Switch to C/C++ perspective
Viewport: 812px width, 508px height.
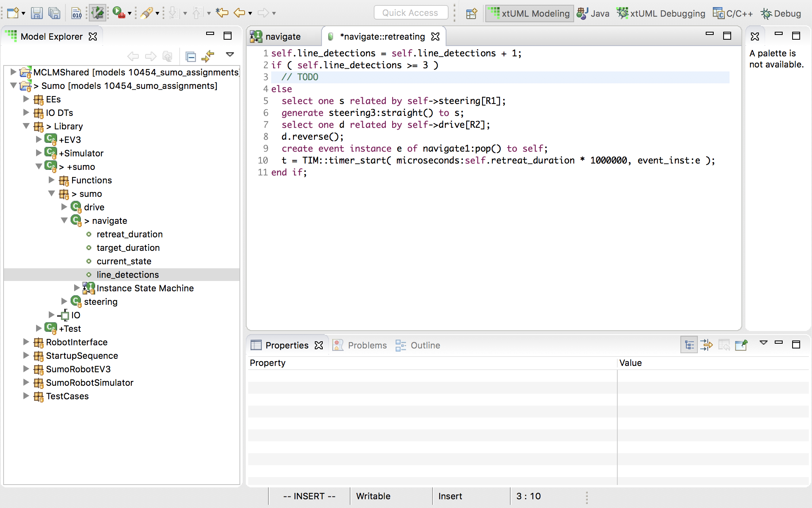[732, 13]
